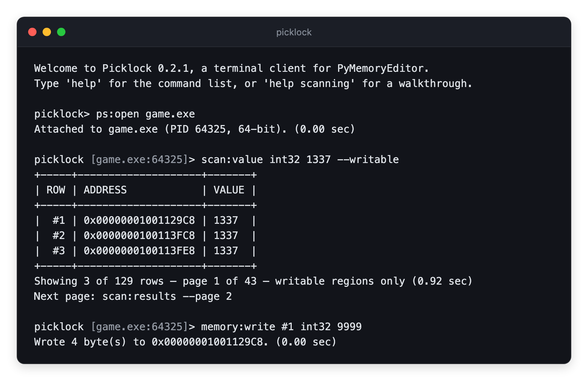This screenshot has height=380, width=588.
Task: Click the 'Wrote 4 byte(s) to' output line
Action: click(186, 342)
